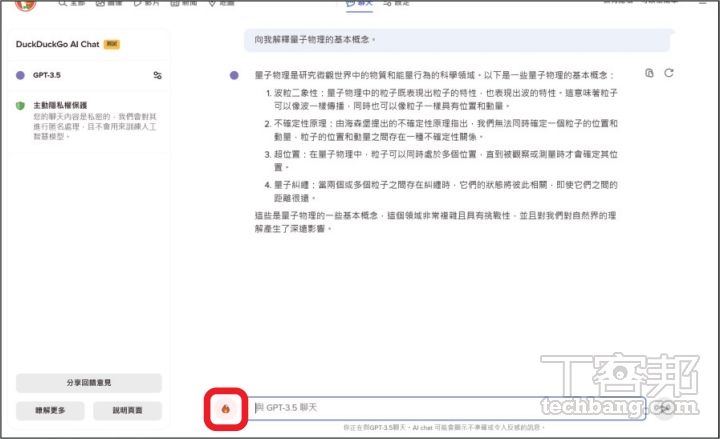
Task: Switch to the 圖像 search tab
Action: point(108,3)
